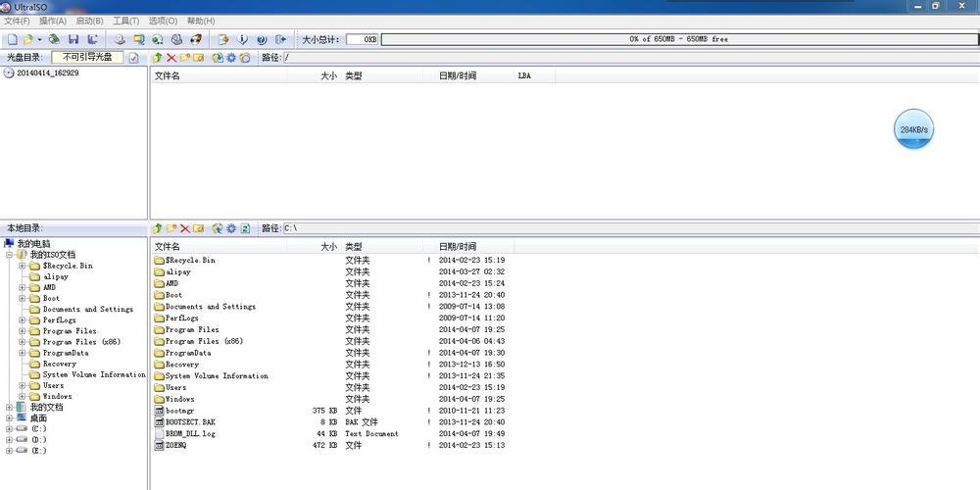
Task: Click green Refresh icon in local toolbar
Action: pos(245,228)
